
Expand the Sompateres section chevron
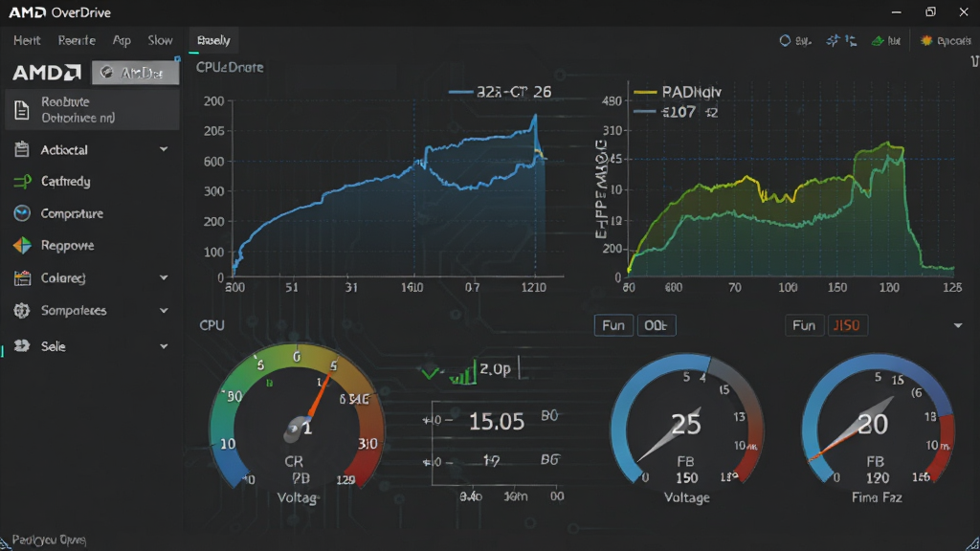[164, 311]
